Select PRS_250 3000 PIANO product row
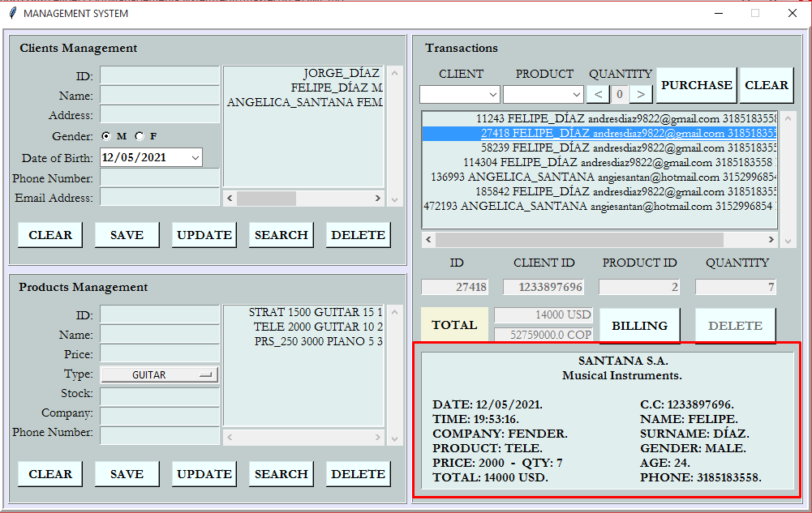Image resolution: width=812 pixels, height=513 pixels. 304,341
